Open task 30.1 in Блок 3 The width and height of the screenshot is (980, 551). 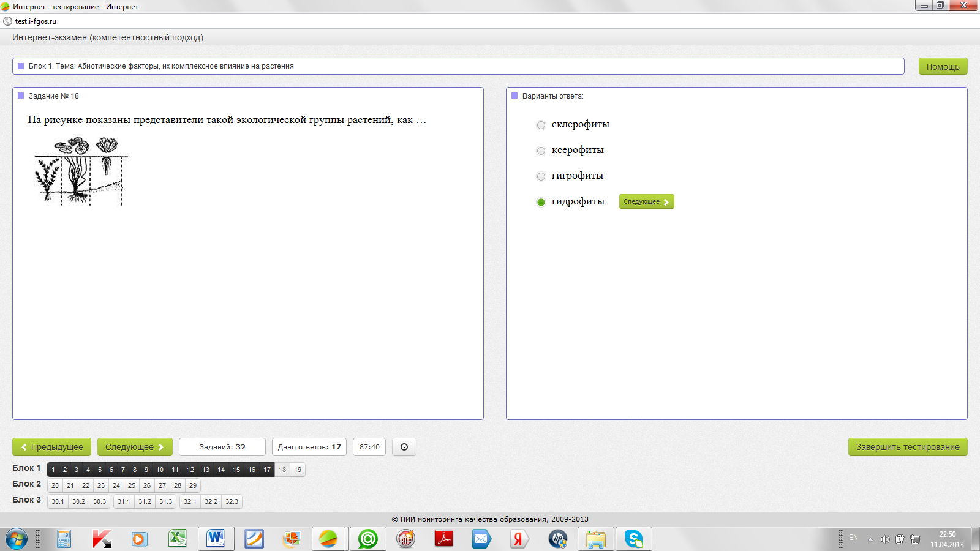(58, 501)
